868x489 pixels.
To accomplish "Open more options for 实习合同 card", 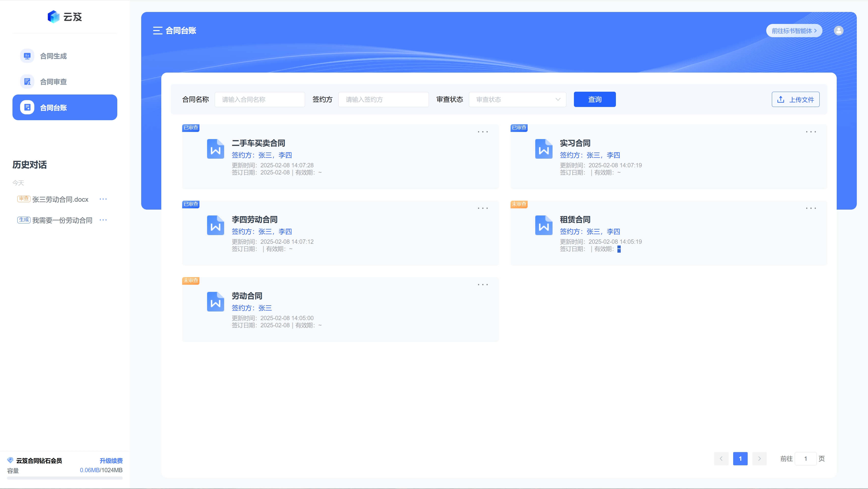I will pyautogui.click(x=811, y=132).
